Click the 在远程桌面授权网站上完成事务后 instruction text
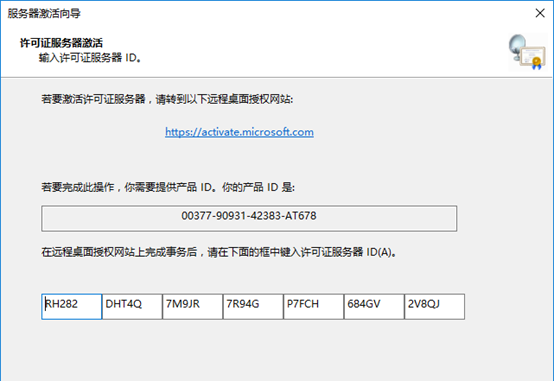The height and width of the screenshot is (381, 554). pyautogui.click(x=219, y=252)
